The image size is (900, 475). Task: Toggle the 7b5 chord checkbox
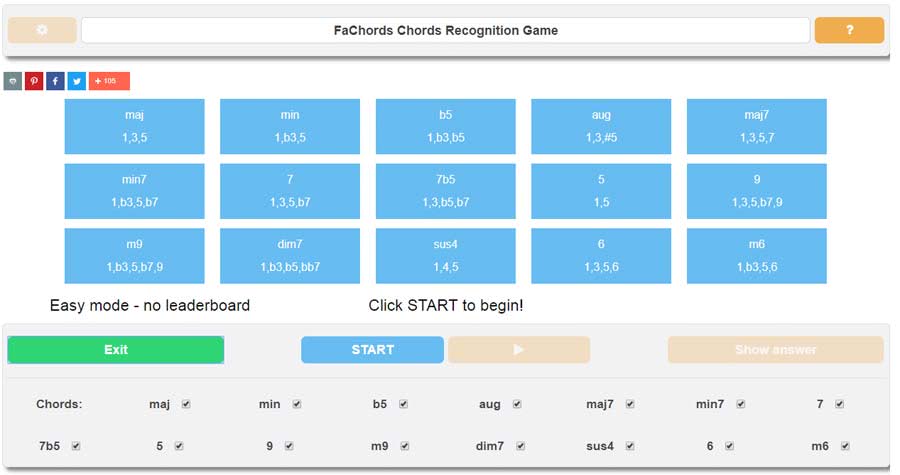click(x=76, y=446)
